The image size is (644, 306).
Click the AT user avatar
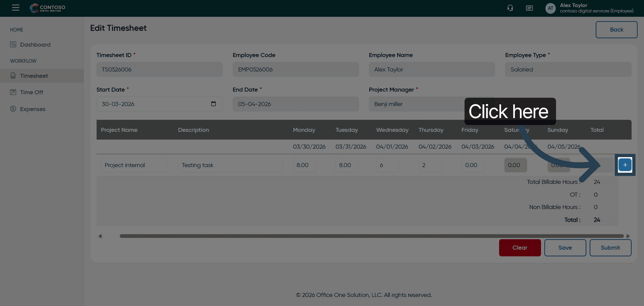tap(550, 8)
